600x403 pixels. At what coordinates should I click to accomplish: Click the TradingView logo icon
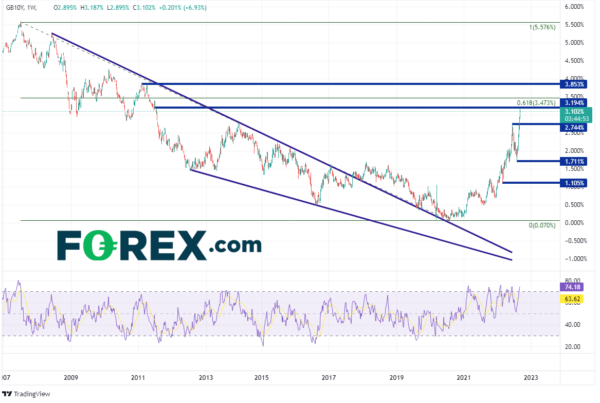(10, 392)
